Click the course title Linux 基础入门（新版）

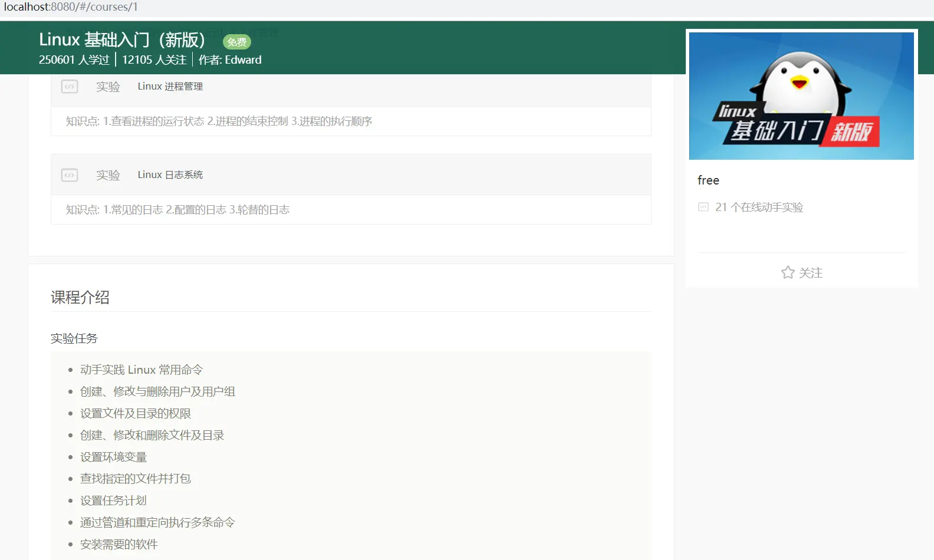tap(122, 39)
